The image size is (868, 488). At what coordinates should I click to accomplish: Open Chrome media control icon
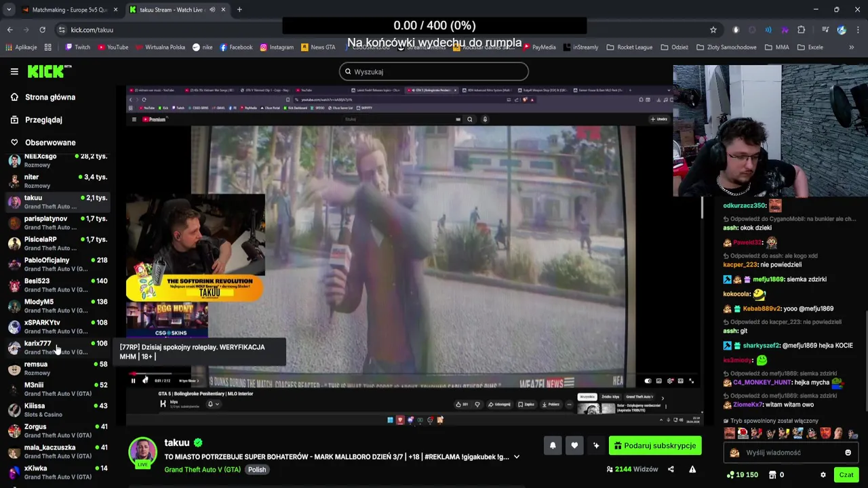click(x=825, y=30)
